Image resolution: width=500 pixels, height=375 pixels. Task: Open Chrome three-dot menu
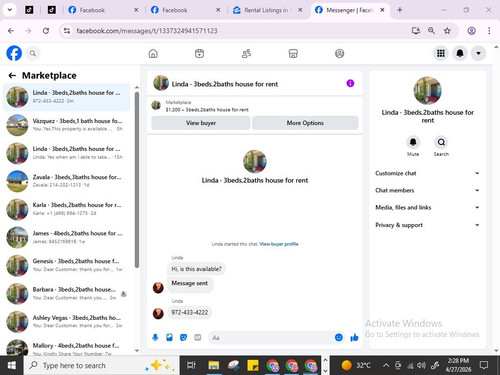[x=489, y=31]
